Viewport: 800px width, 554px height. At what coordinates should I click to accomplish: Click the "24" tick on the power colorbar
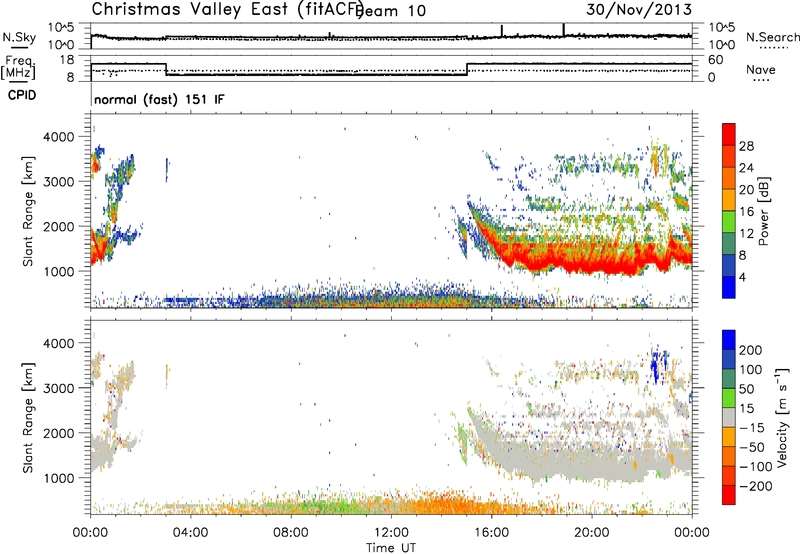(746, 168)
